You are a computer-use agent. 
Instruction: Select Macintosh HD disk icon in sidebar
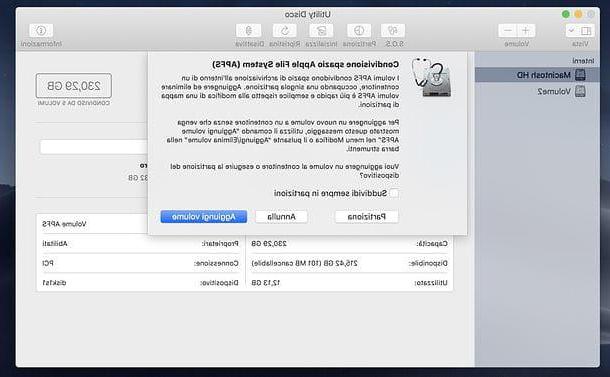click(x=580, y=75)
